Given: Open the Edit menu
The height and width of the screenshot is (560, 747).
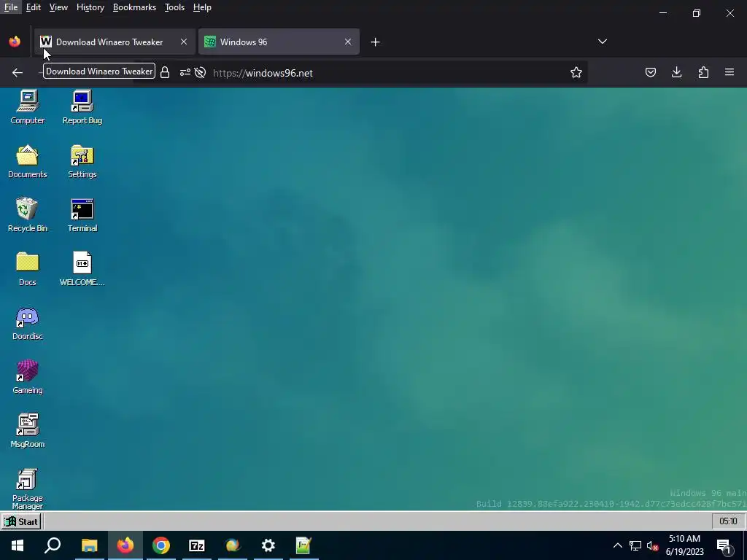Looking at the screenshot, I should (x=34, y=7).
